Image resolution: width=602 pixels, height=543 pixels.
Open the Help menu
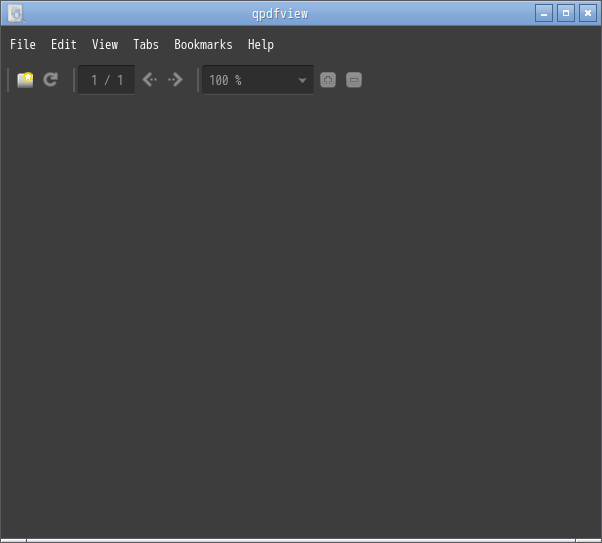(x=261, y=45)
